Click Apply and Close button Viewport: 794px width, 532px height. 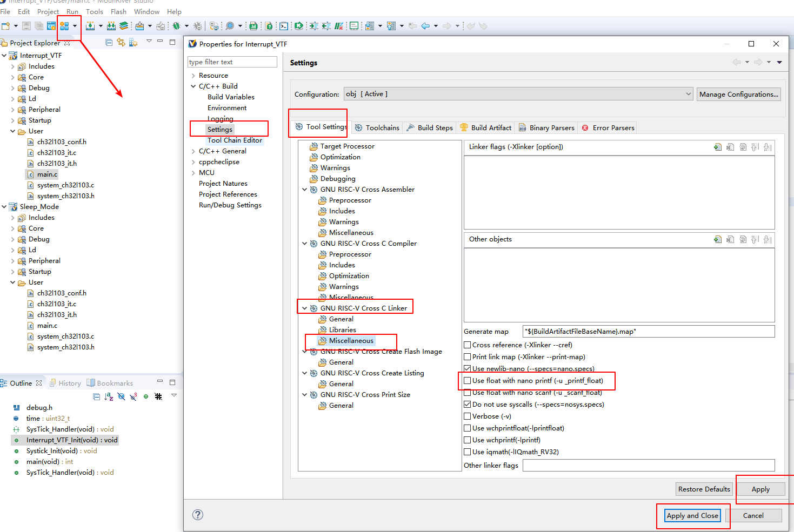[692, 515]
